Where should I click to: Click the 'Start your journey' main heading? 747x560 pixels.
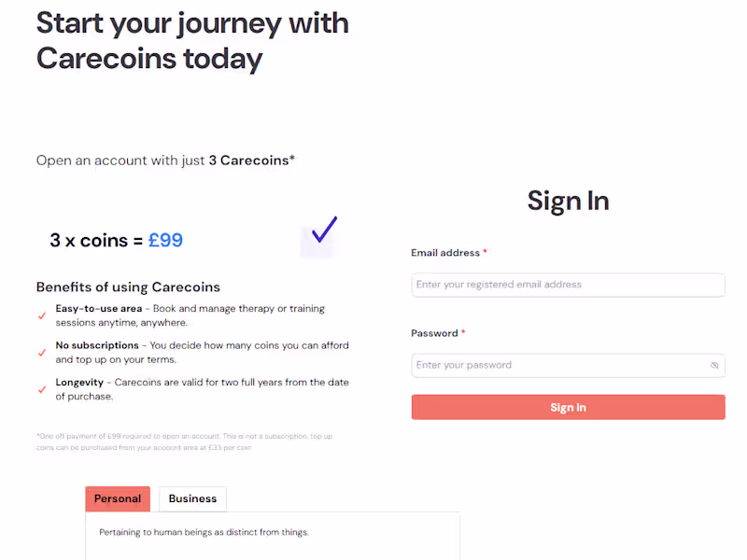(x=192, y=40)
